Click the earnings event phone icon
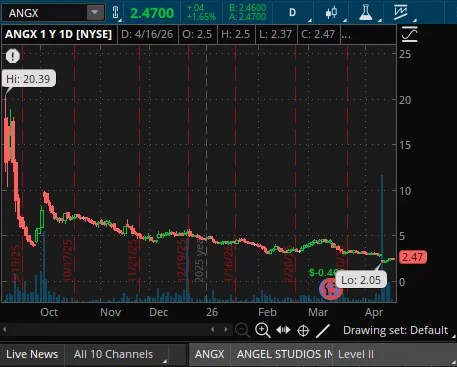 [x=331, y=289]
